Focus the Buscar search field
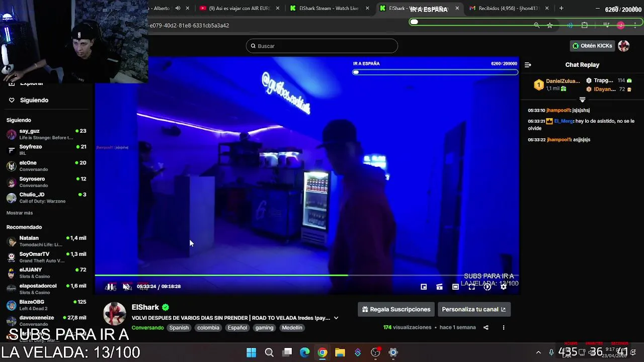 [322, 46]
